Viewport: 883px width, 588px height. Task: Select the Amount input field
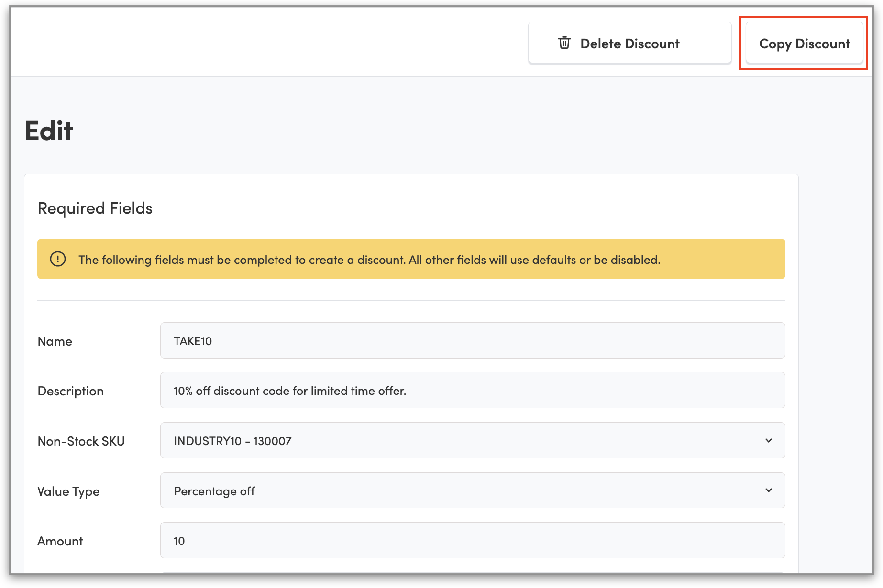coord(472,540)
